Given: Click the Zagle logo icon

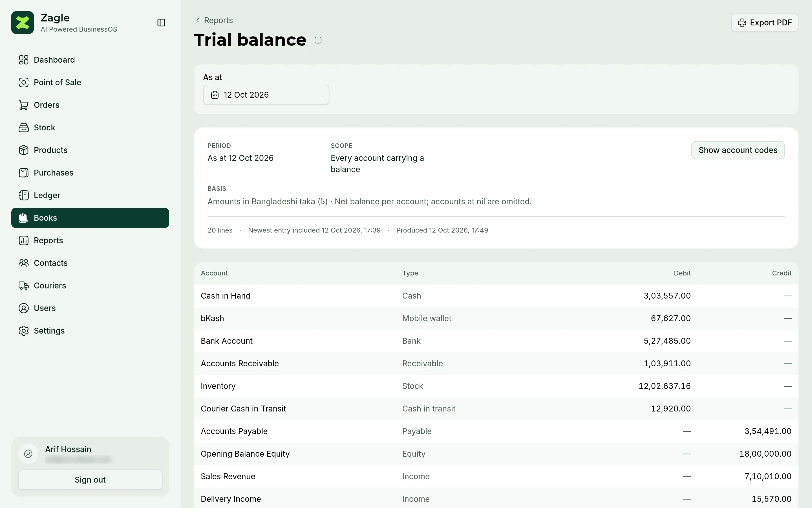Looking at the screenshot, I should (23, 23).
